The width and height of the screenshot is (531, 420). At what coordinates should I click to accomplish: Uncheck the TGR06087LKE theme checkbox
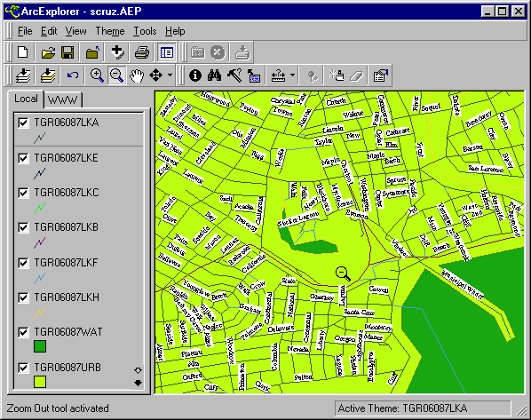coord(23,158)
